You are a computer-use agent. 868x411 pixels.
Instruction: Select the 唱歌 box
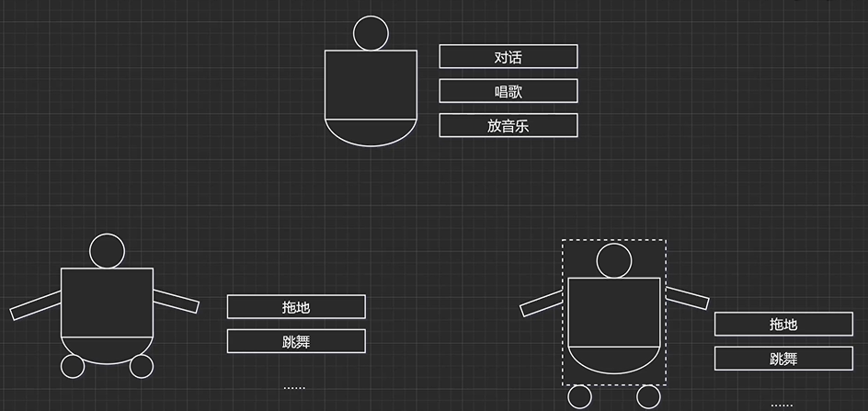(508, 91)
